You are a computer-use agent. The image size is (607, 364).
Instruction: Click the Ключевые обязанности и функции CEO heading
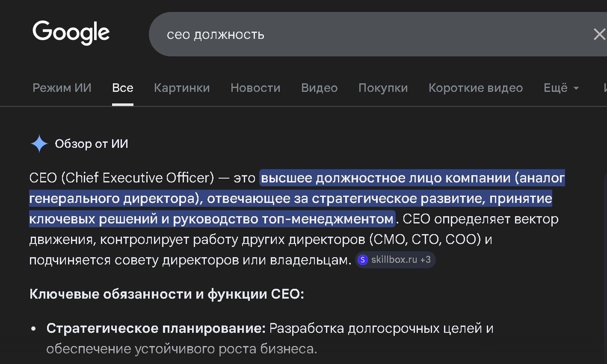tap(167, 294)
